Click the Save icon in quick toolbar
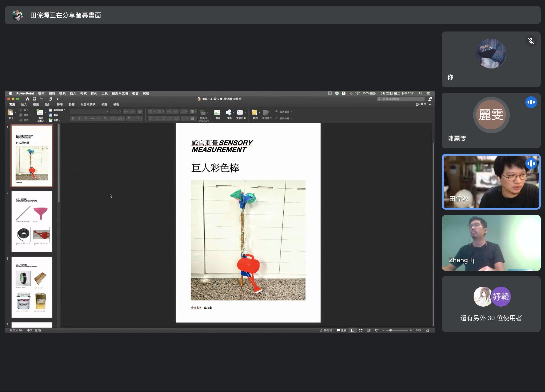 34,99
